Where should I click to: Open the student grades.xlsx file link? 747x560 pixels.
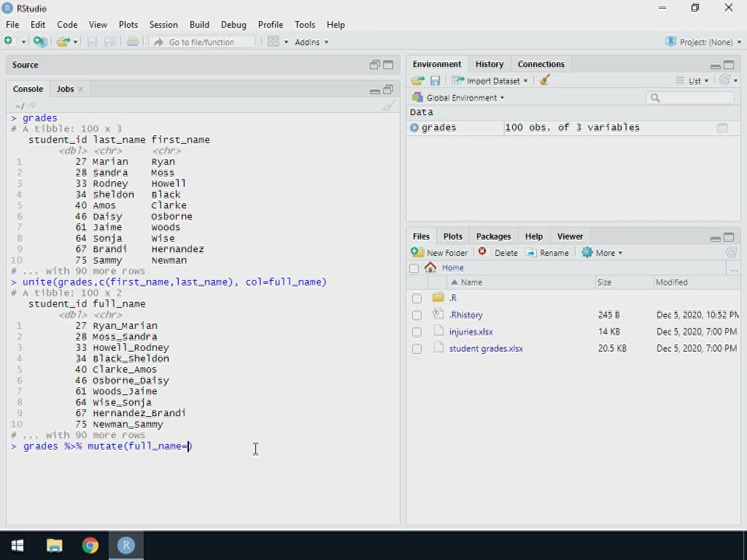486,348
